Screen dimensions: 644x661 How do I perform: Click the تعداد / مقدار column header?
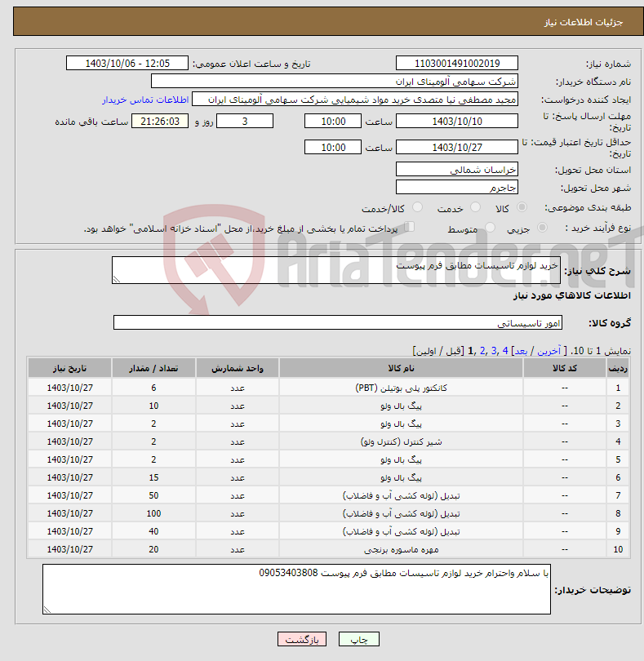coord(153,368)
